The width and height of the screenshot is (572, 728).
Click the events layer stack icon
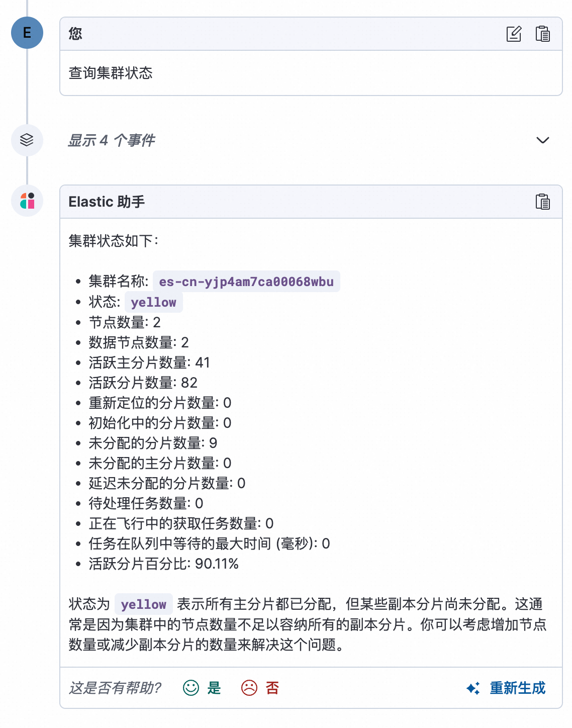coord(27,140)
